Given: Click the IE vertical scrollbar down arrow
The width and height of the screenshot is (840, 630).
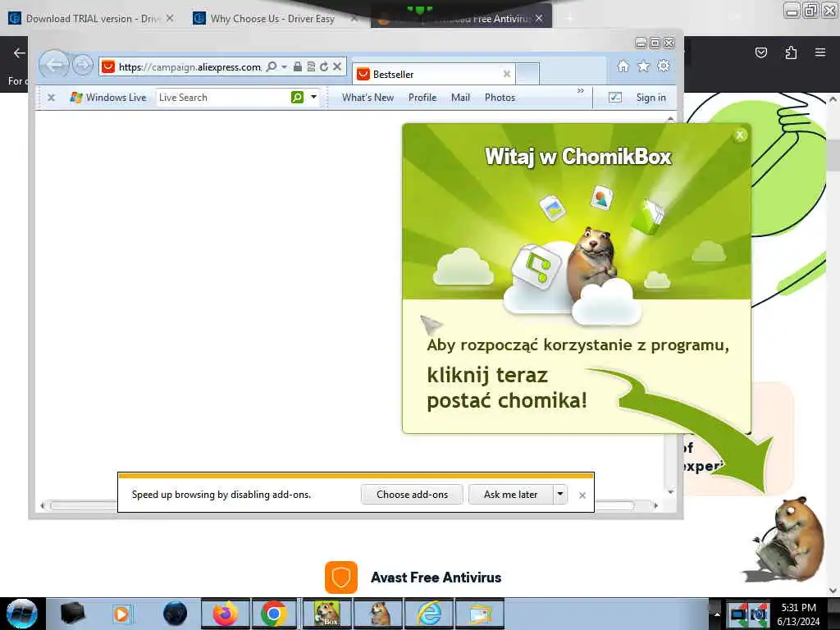Looking at the screenshot, I should click(671, 492).
